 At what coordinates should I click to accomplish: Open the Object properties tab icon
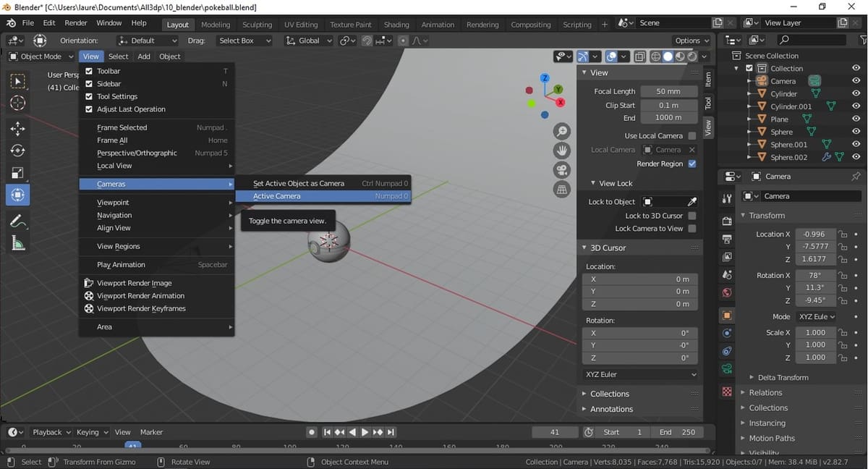727,316
